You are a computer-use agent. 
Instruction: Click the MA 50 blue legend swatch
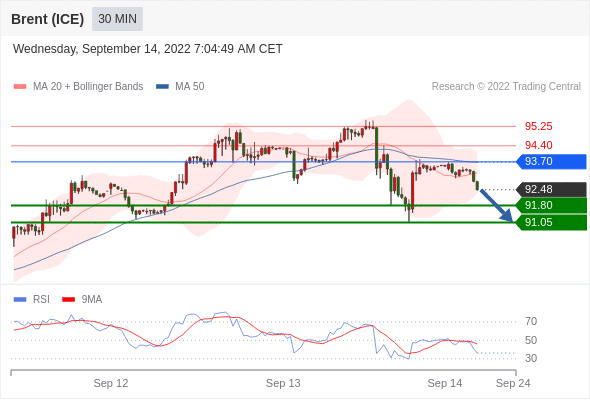163,87
